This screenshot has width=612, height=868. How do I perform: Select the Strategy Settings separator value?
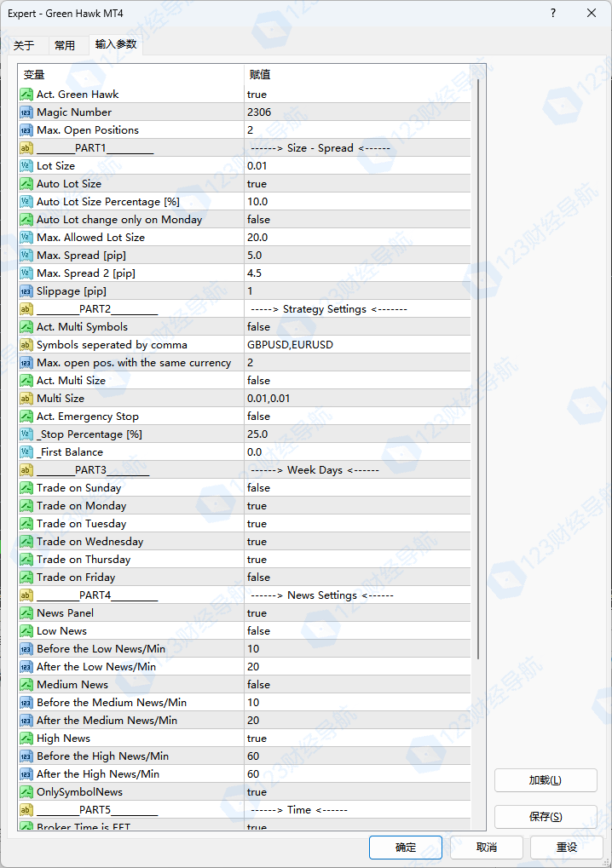(x=329, y=309)
